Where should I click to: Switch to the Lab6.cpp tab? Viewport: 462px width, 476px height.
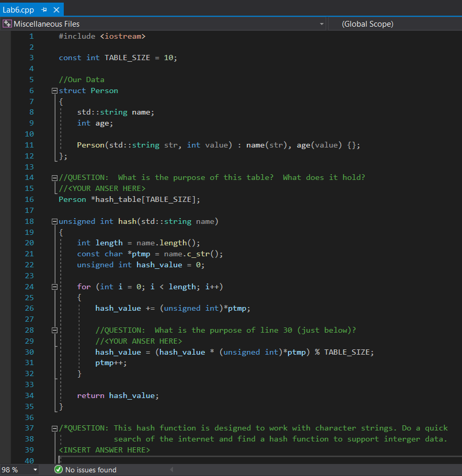click(x=21, y=9)
